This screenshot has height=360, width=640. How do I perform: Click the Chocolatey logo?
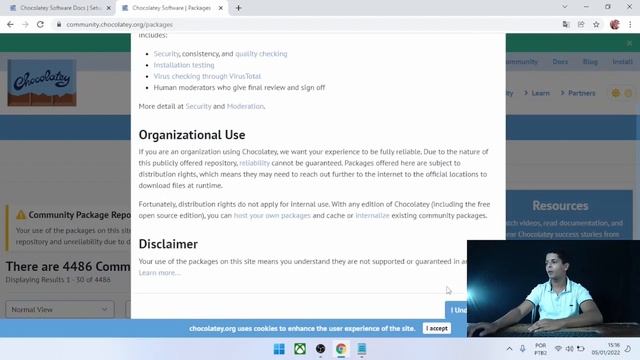pyautogui.click(x=42, y=83)
